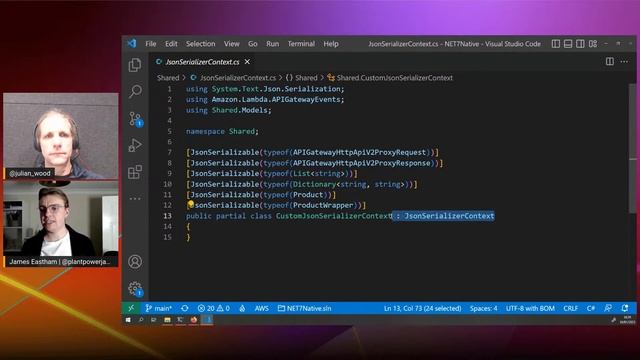Open the main* branch picker
Viewport: 640px width, 360px height.
click(x=159, y=308)
